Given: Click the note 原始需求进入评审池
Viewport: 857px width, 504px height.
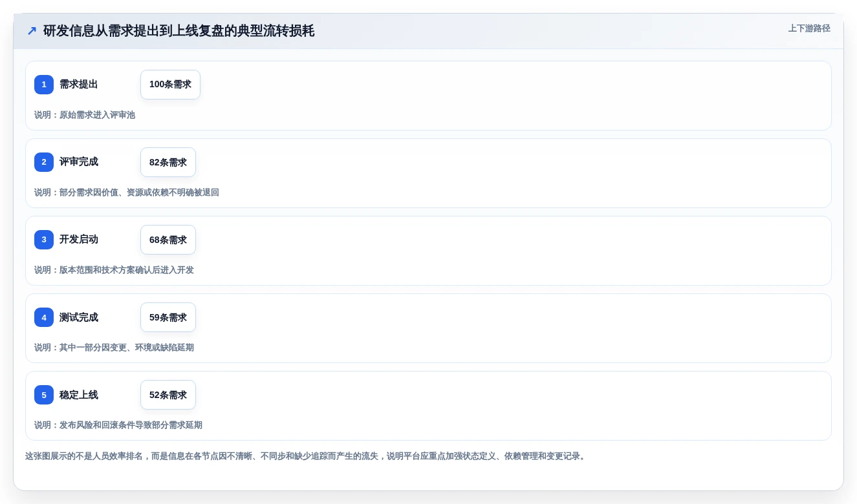Looking at the screenshot, I should (x=85, y=115).
